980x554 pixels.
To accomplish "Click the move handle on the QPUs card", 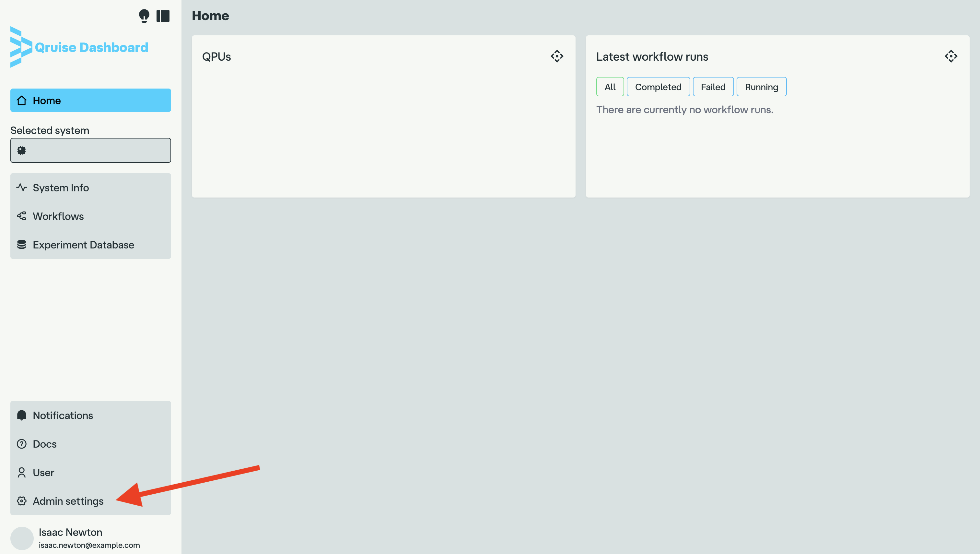I will (556, 56).
